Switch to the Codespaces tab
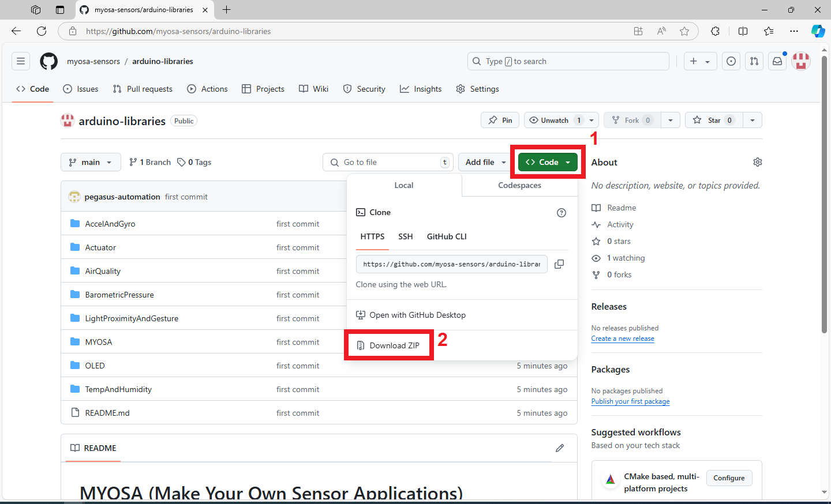 tap(519, 185)
